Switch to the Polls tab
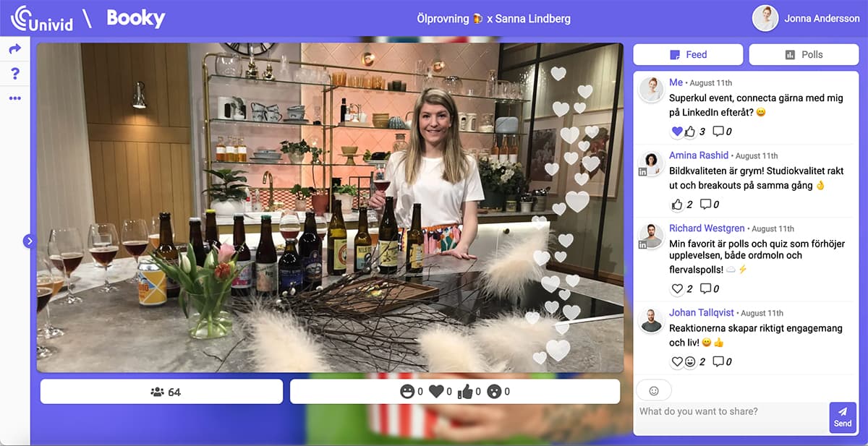Viewport: 868px width, 446px height. [x=804, y=54]
